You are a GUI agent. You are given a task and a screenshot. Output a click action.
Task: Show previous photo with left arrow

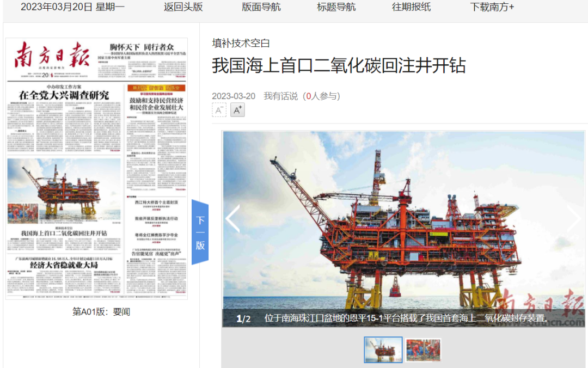tap(232, 219)
